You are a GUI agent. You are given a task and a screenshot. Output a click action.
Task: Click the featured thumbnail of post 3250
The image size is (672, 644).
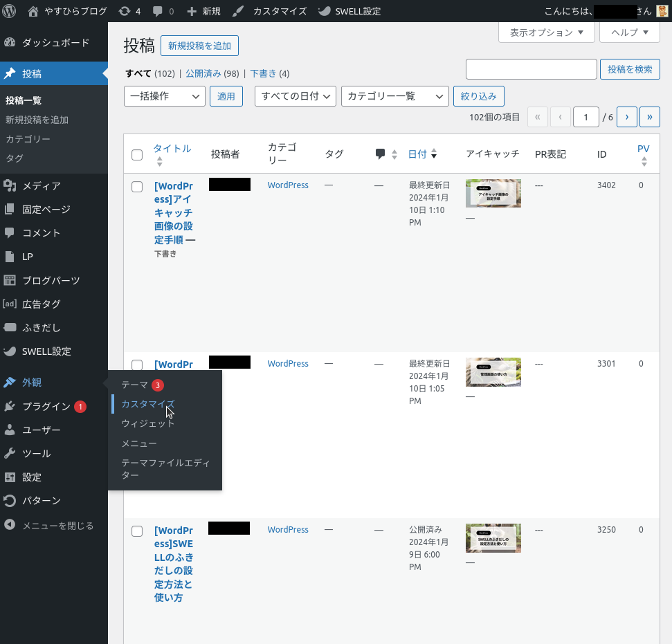tap(493, 537)
